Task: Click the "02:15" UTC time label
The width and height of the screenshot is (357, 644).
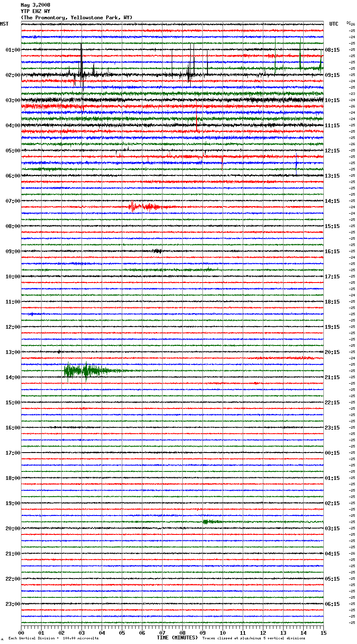Action: point(332,503)
